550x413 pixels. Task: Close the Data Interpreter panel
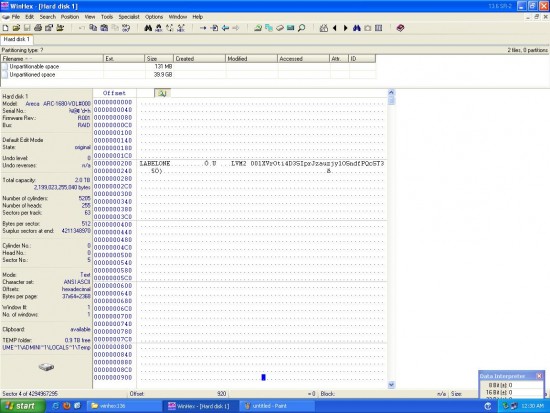click(539, 376)
